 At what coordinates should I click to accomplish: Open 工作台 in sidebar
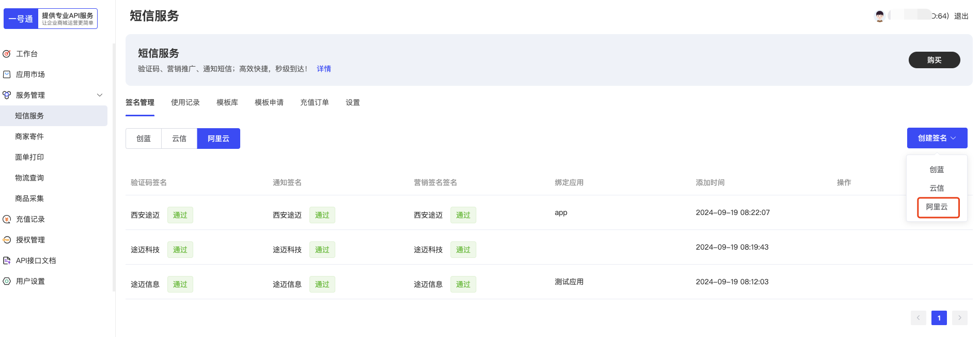pyautogui.click(x=27, y=54)
